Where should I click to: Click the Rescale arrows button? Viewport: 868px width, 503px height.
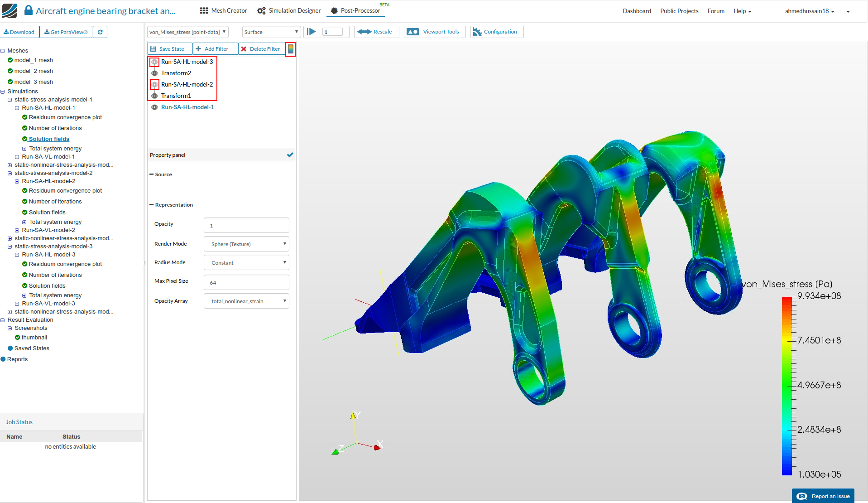point(376,32)
